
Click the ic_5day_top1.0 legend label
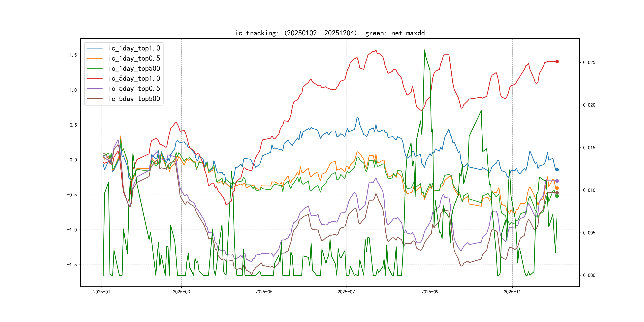point(134,79)
